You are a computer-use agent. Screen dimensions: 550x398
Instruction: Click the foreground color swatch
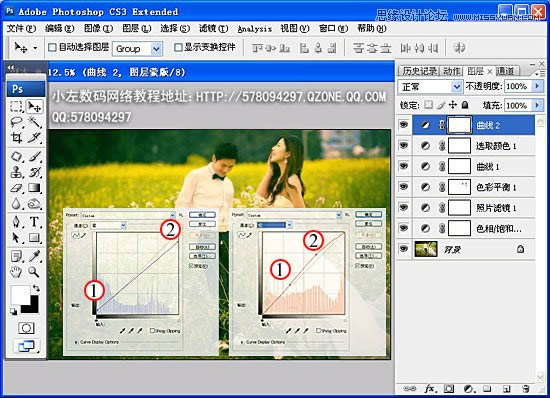point(20,295)
